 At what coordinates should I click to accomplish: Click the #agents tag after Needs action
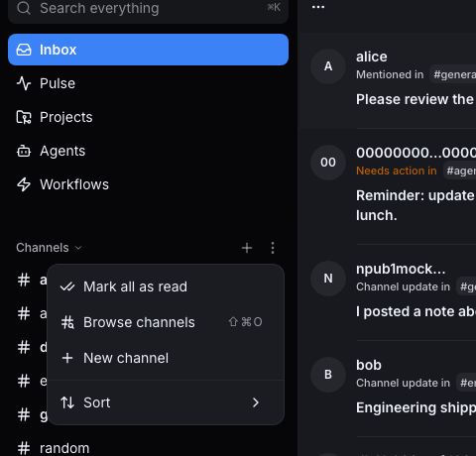click(459, 171)
